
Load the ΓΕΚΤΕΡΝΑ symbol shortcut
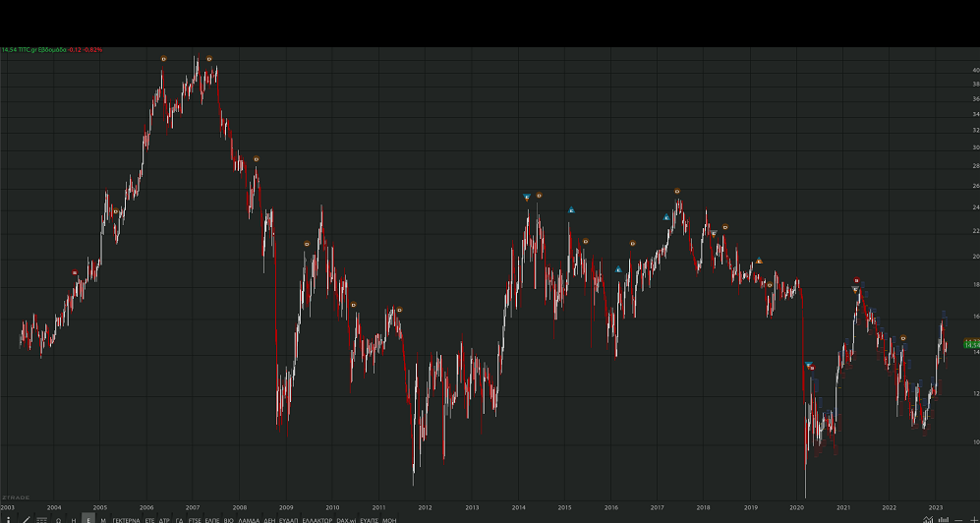point(126,520)
